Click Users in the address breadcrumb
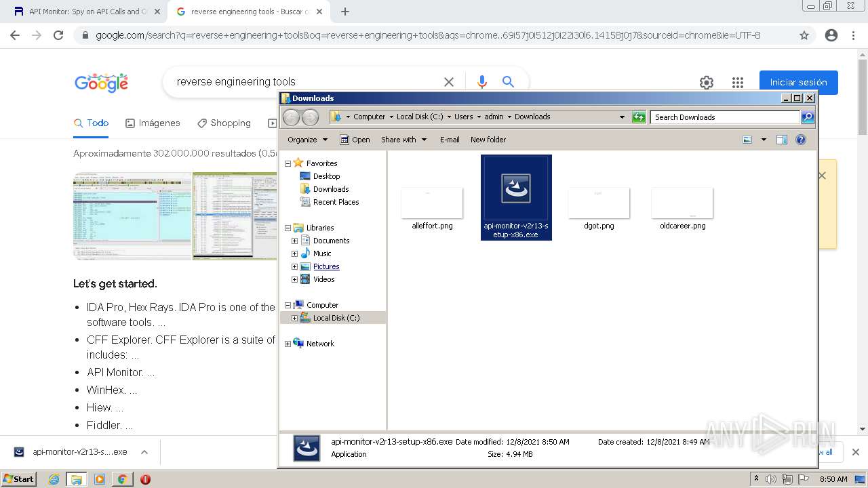 point(464,117)
